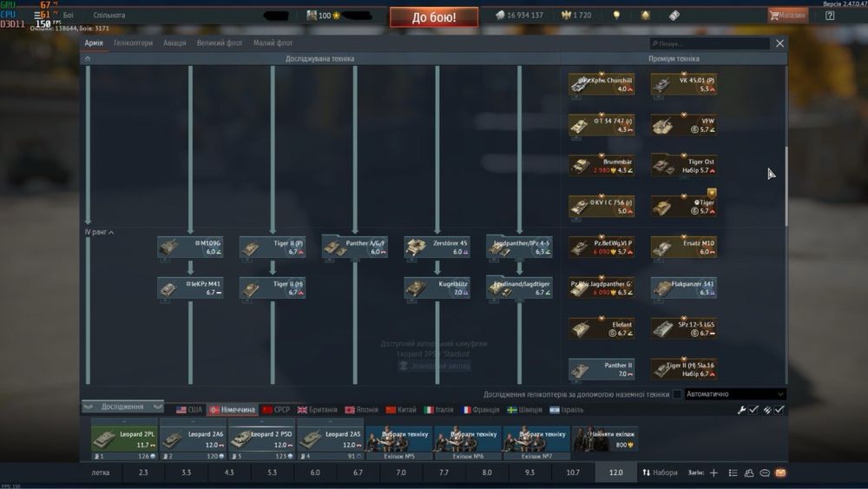
Task: Click left chevrons on Дослідження tab
Action: [x=88, y=407]
